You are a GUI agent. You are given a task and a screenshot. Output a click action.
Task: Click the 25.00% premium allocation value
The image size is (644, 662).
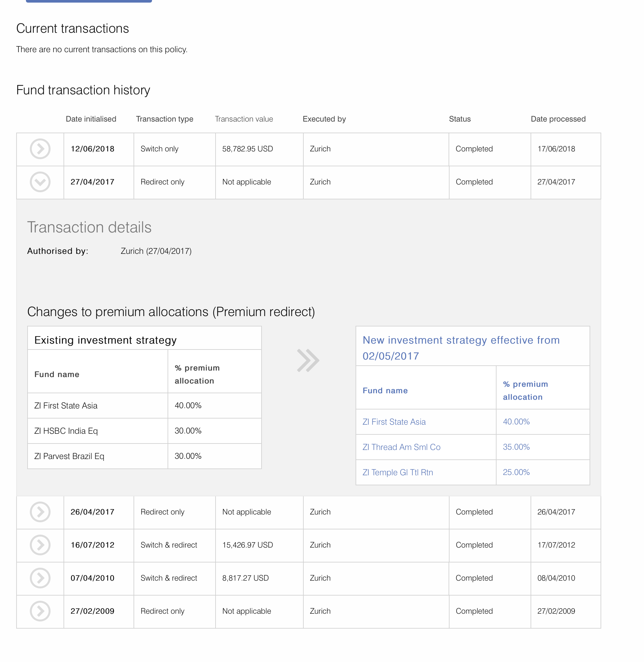[516, 472]
